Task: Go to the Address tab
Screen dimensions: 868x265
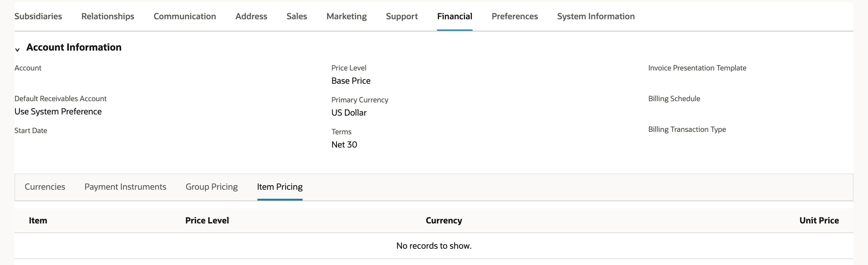Action: click(x=251, y=16)
